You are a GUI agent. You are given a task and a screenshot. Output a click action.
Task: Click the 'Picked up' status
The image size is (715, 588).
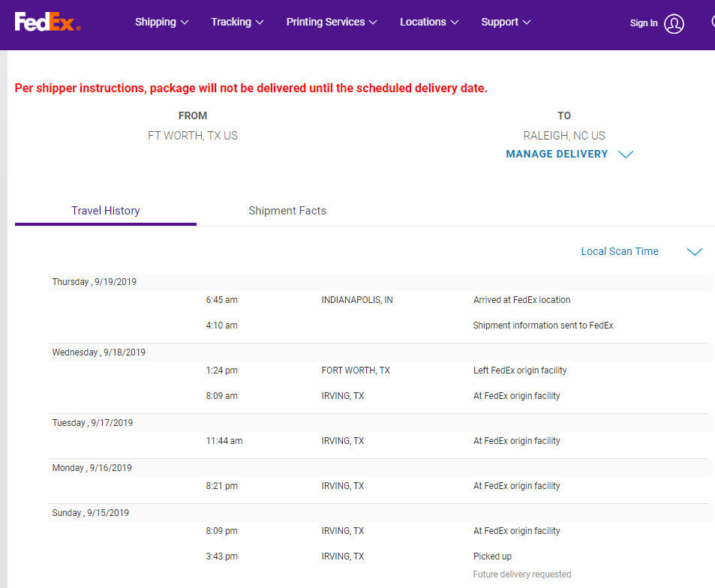[492, 556]
